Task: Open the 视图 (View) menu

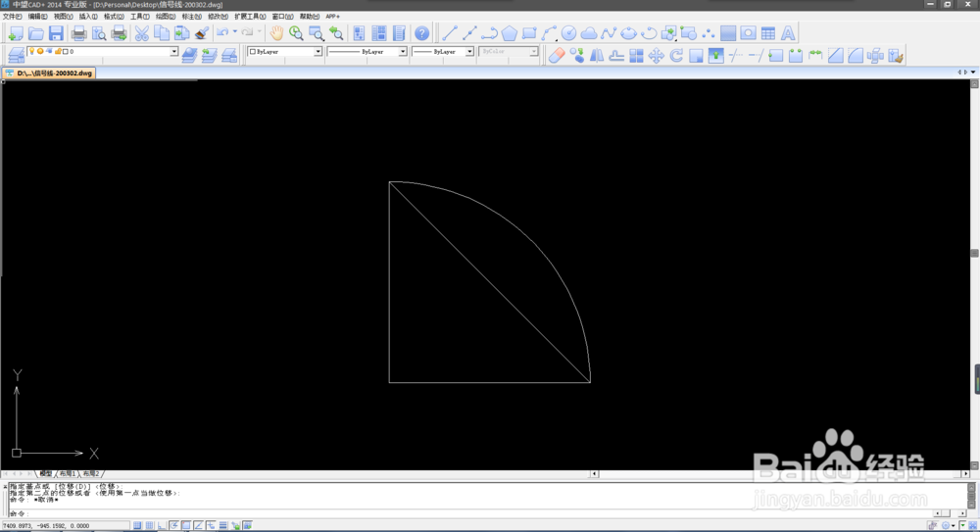Action: [63, 17]
